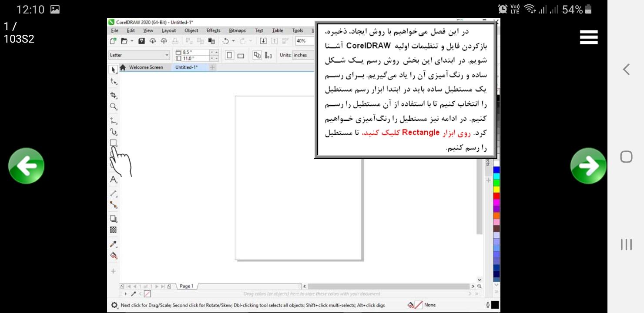Select the Rectangle tool

point(113,143)
